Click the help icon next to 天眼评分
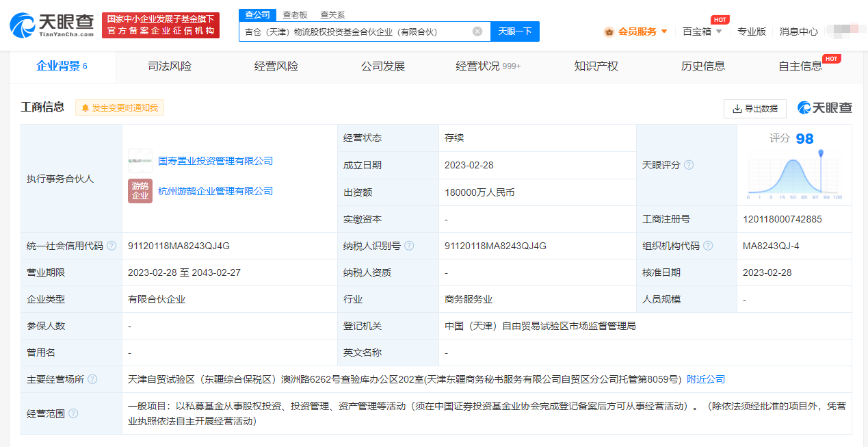The image size is (868, 447). tap(689, 165)
